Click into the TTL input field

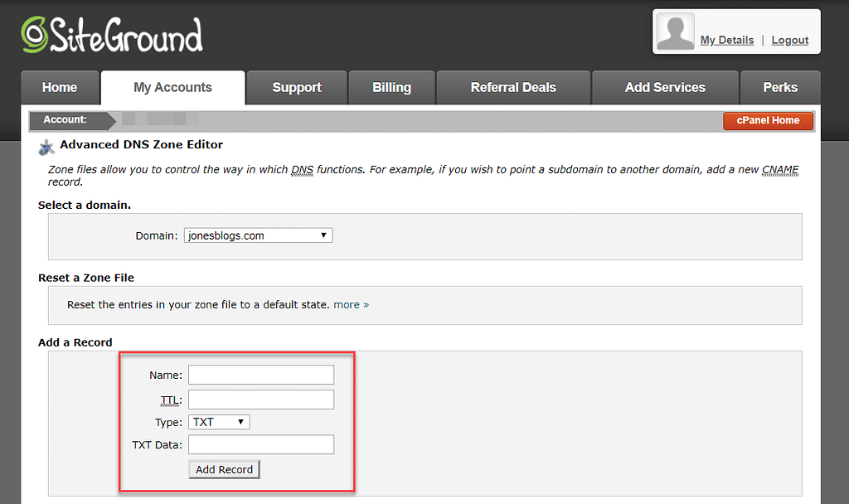tap(261, 400)
